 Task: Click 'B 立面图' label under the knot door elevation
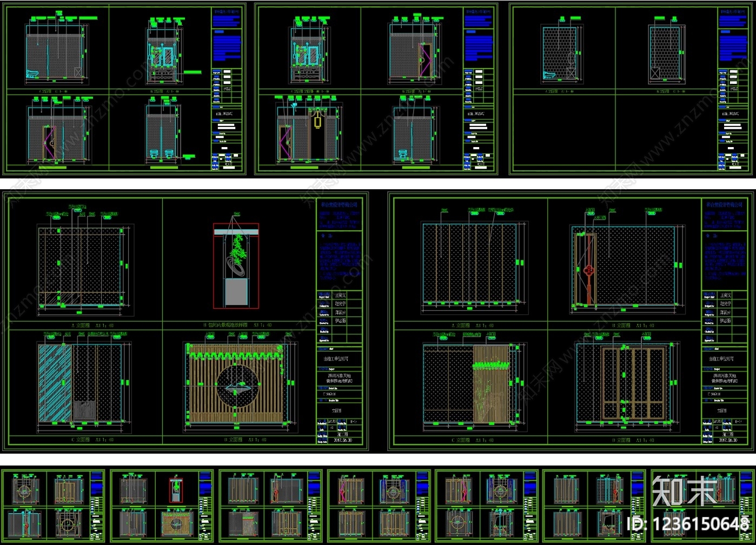[x=633, y=325]
